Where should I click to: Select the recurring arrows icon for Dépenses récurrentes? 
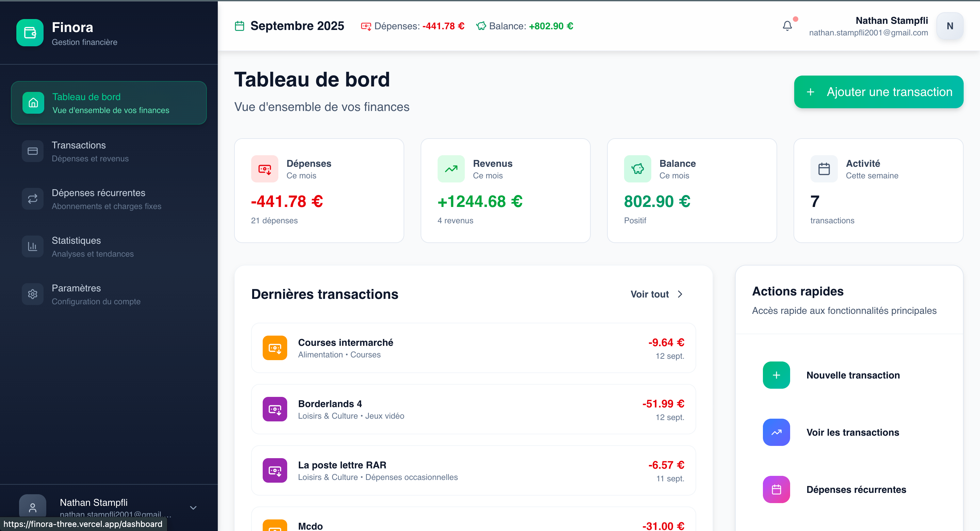point(33,198)
